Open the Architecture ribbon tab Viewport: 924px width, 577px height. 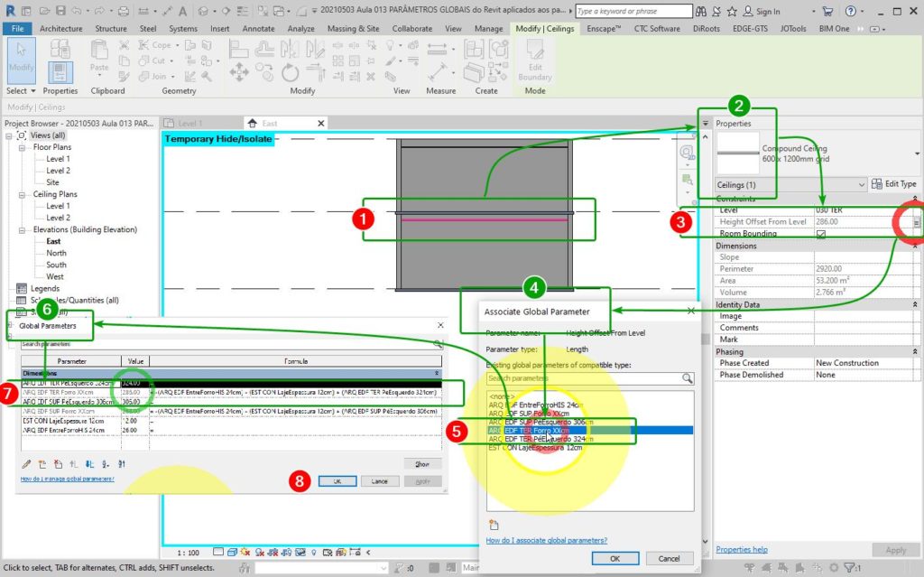[x=60, y=29]
